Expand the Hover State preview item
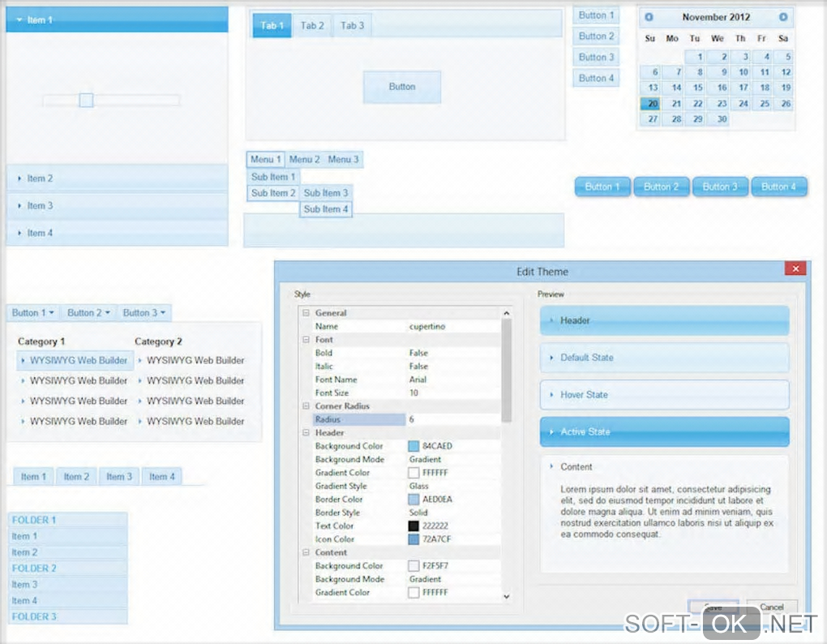This screenshot has height=644, width=827. pyautogui.click(x=665, y=394)
